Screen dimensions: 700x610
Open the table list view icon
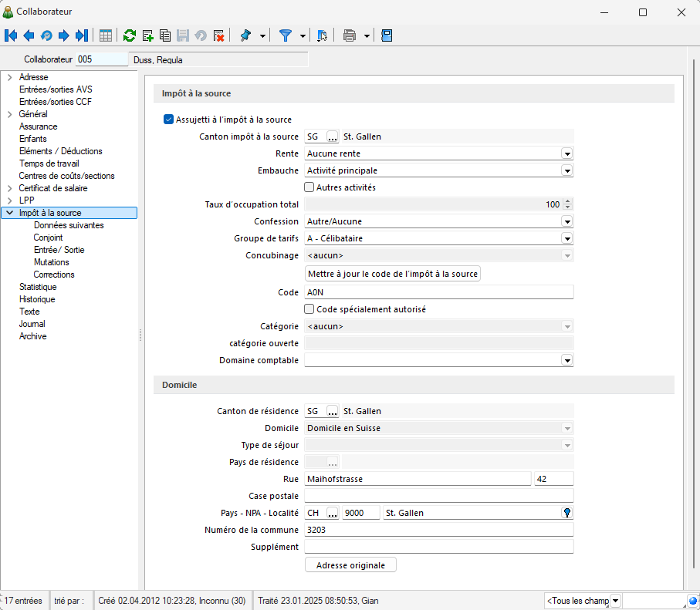[x=106, y=35]
